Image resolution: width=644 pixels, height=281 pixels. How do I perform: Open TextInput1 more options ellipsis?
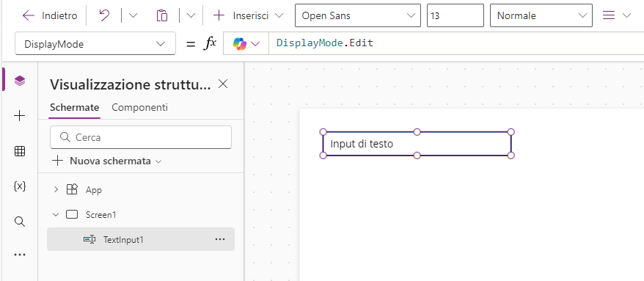tap(220, 239)
